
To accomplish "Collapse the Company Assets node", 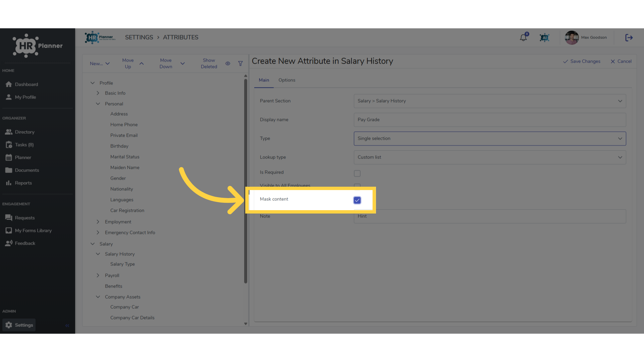I will (98, 297).
